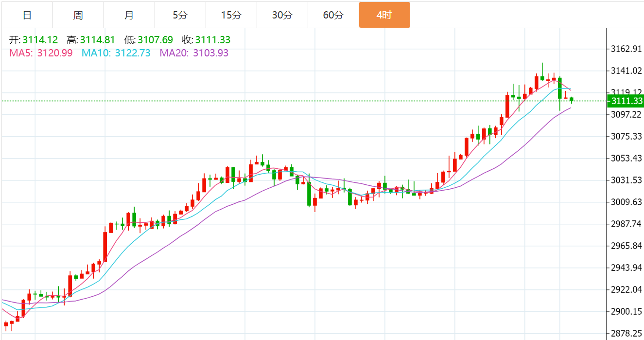Screen dimensions: 644x340
Task: Click the 3009.63 price axis label
Action: tap(627, 202)
